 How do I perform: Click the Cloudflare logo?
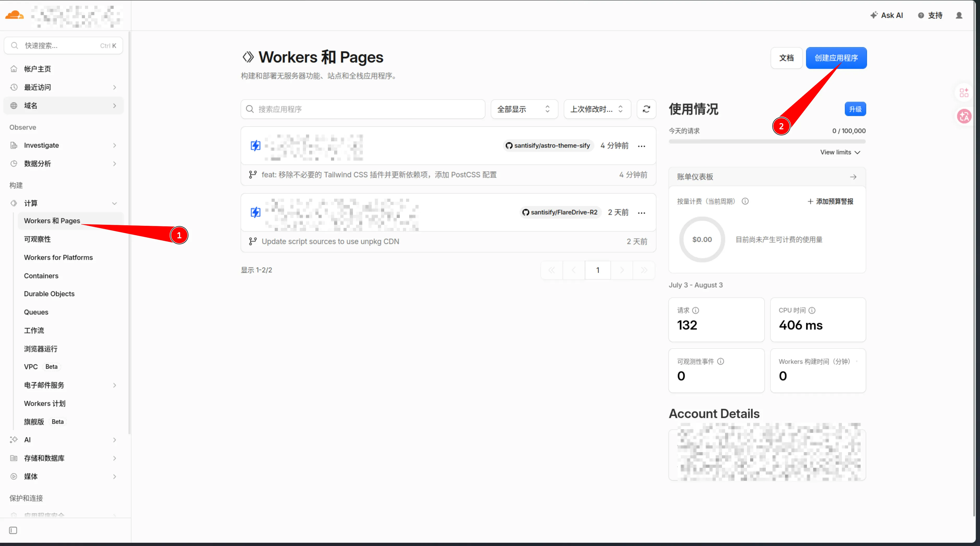(14, 15)
